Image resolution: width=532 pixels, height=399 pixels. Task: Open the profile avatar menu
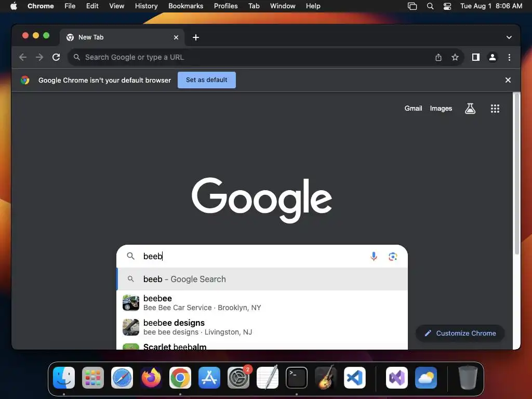click(493, 57)
